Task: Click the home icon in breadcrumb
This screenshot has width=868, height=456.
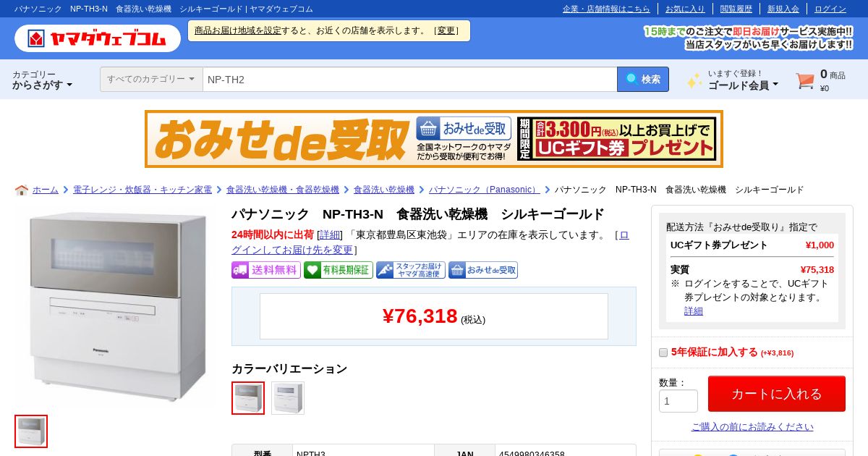Action: coord(22,190)
